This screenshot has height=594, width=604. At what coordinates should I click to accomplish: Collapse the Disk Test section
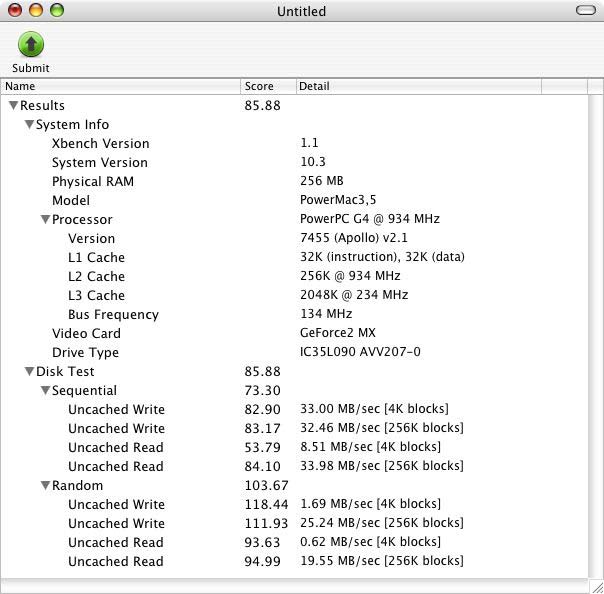coord(29,372)
